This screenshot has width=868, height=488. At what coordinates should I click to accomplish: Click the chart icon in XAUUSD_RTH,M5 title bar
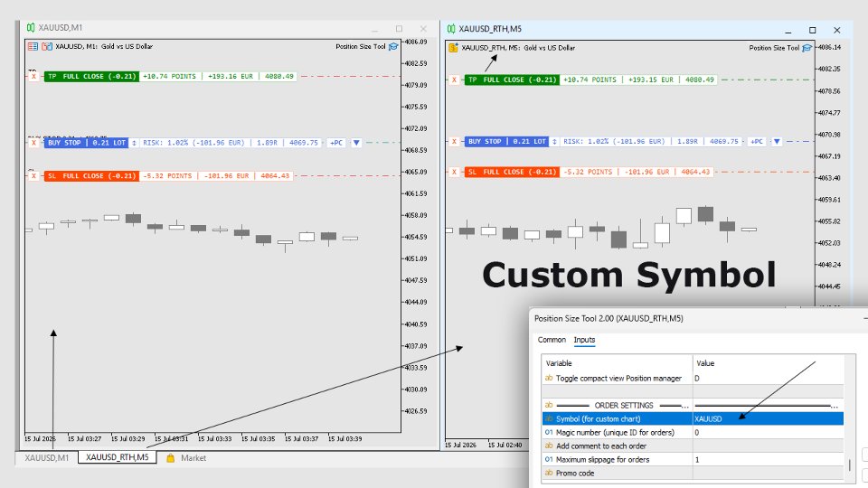451,29
